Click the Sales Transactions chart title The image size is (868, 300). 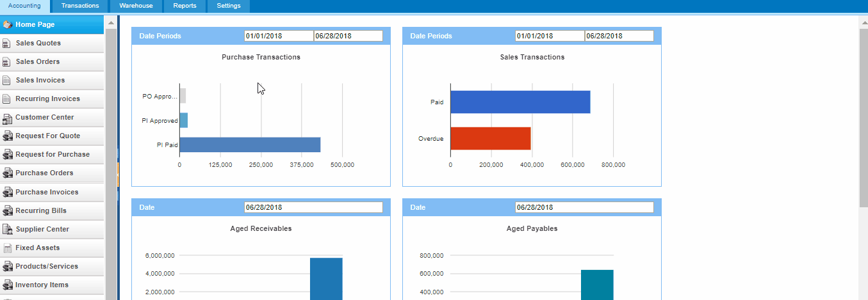pyautogui.click(x=532, y=57)
